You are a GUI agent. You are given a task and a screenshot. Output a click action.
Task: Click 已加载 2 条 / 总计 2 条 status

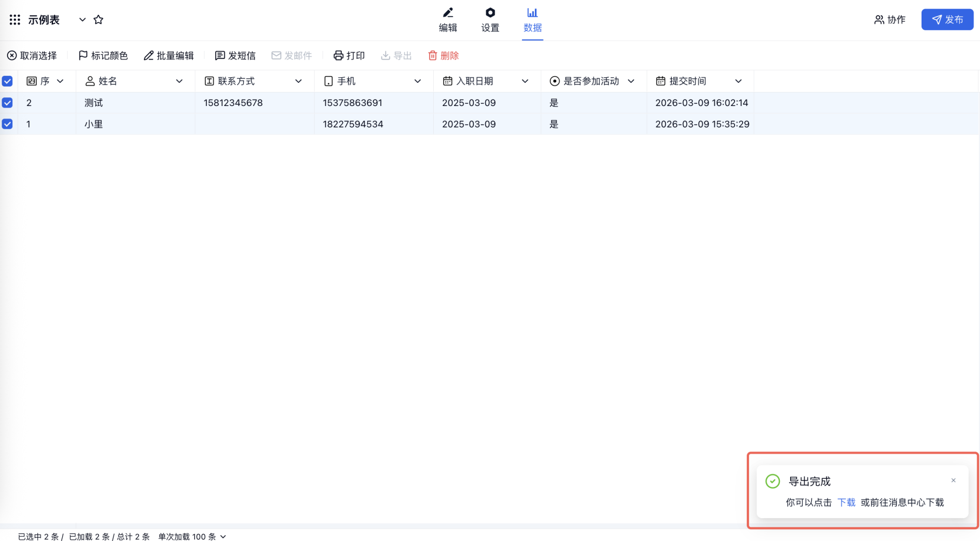coord(109,537)
